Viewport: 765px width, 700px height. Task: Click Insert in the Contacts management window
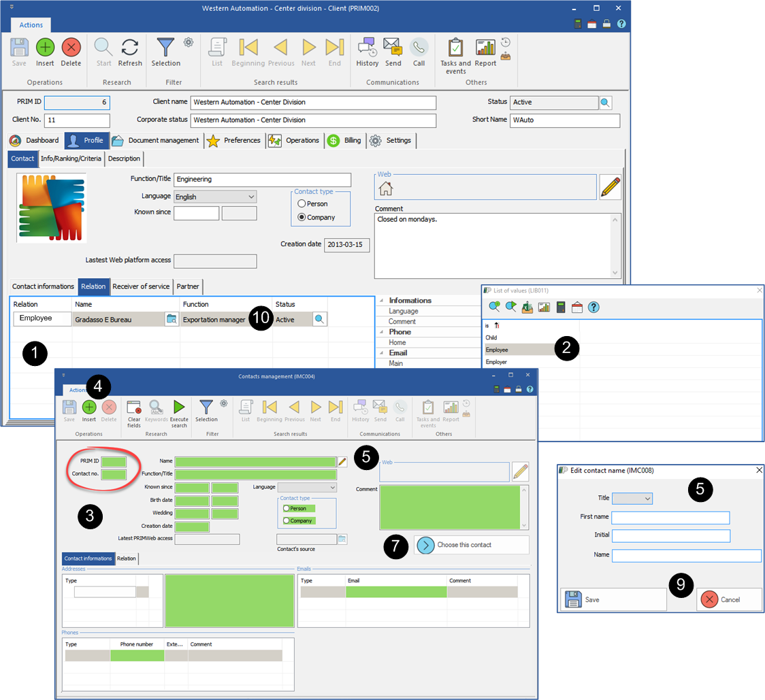click(88, 411)
